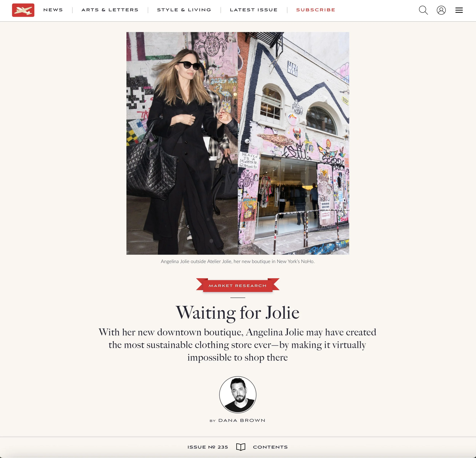The width and height of the screenshot is (476, 458).
Task: Click the red airplane logo
Action: (23, 10)
